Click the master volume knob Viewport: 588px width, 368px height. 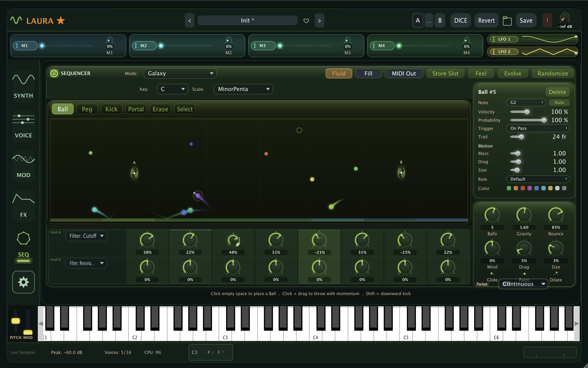click(x=564, y=18)
